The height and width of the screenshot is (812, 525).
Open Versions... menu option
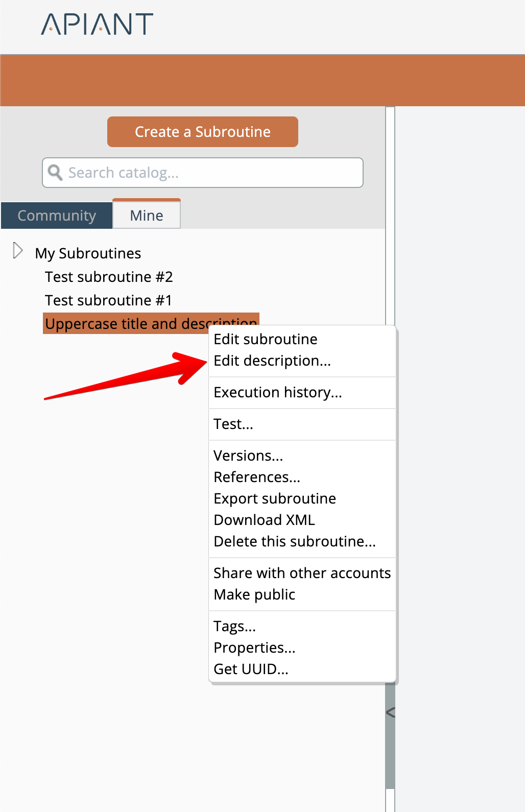click(x=248, y=456)
